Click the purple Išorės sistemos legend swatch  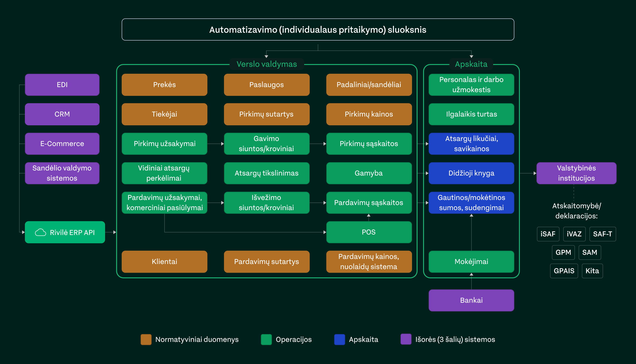[x=406, y=339]
